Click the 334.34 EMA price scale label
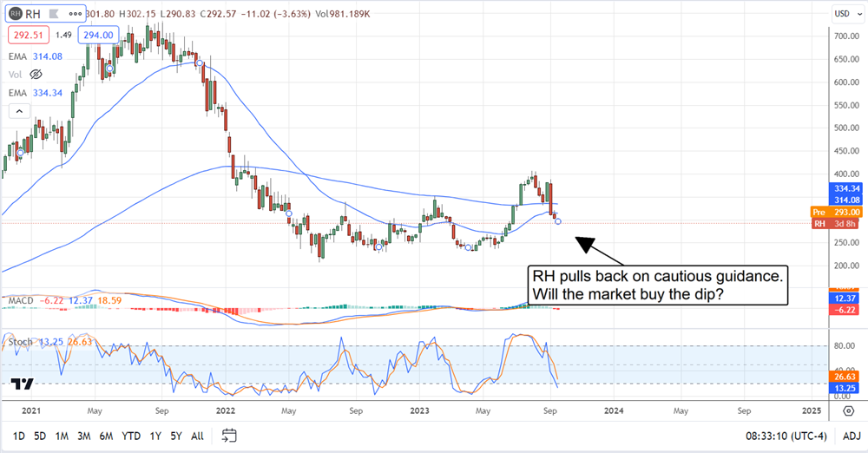The height and width of the screenshot is (453, 868). point(847,189)
